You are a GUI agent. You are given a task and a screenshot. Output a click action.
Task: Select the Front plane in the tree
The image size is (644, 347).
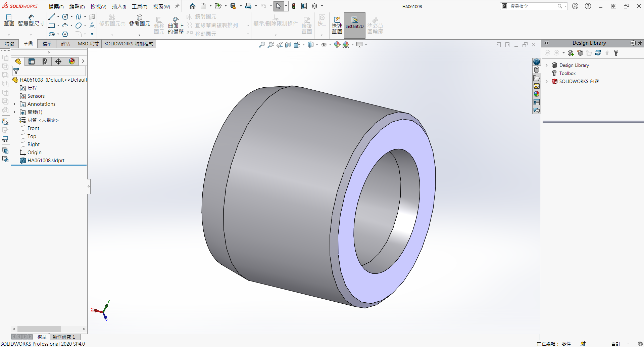point(33,128)
